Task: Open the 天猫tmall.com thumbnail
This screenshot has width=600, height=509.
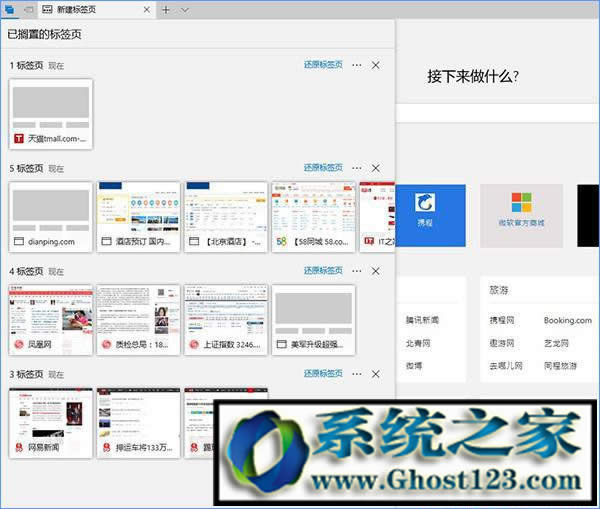Action: [51, 114]
